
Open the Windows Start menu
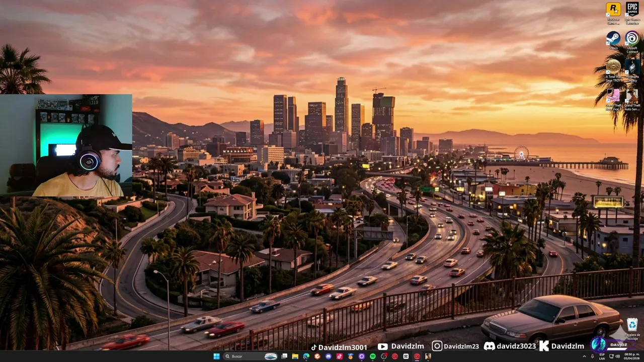[x=216, y=356]
